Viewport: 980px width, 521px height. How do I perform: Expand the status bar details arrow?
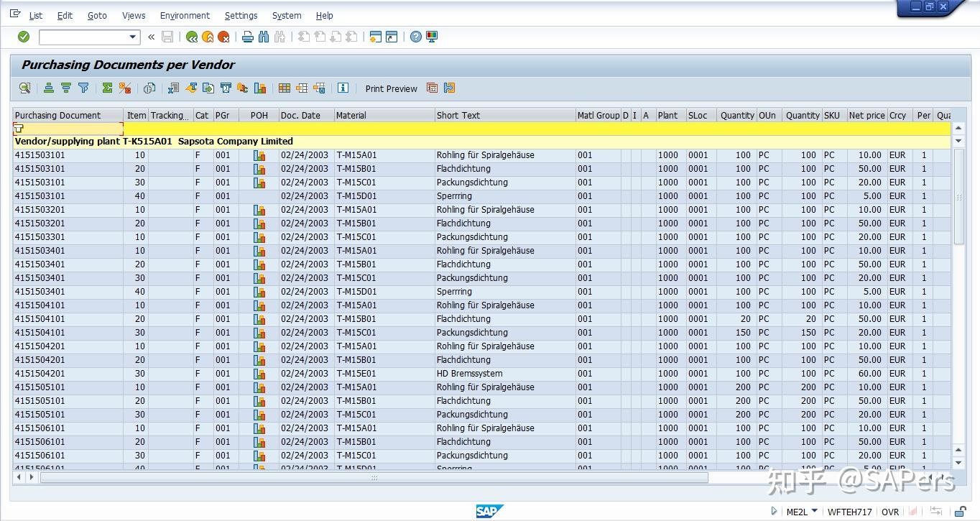coord(775,512)
